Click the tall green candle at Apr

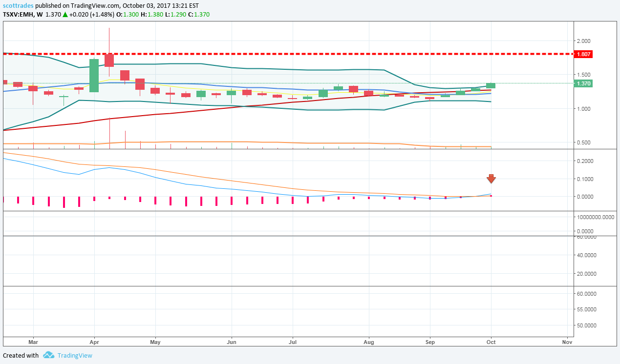(94, 76)
